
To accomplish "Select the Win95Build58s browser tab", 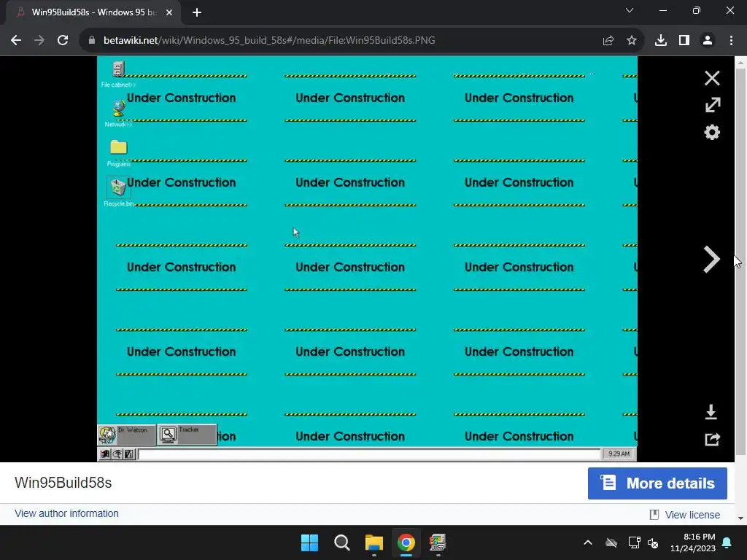I will 93,12.
